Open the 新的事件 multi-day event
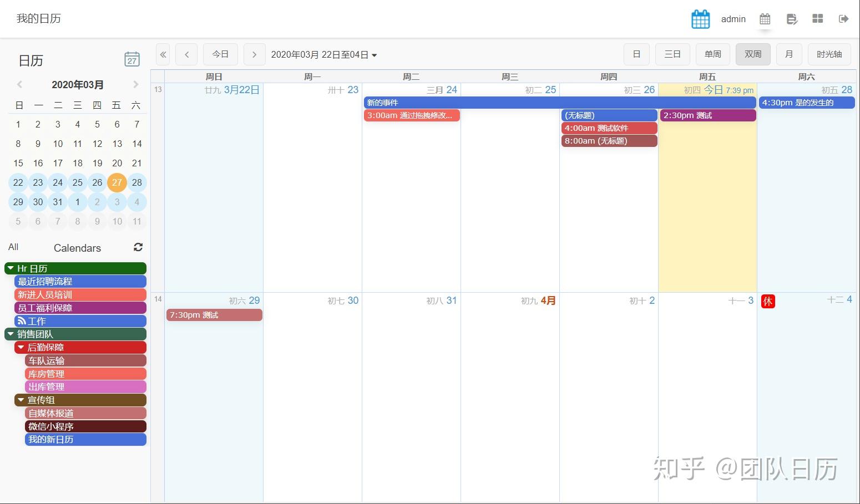Screen dimensions: 860x504 (x=560, y=103)
